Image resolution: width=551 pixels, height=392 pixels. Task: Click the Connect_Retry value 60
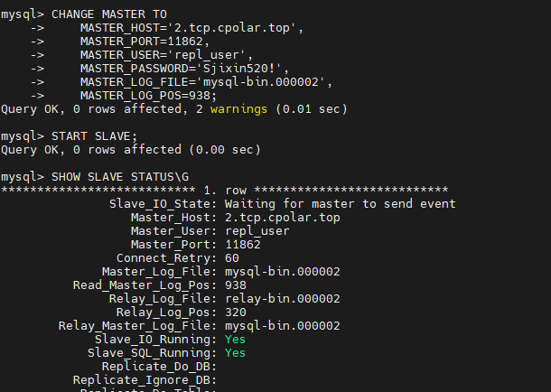click(231, 257)
